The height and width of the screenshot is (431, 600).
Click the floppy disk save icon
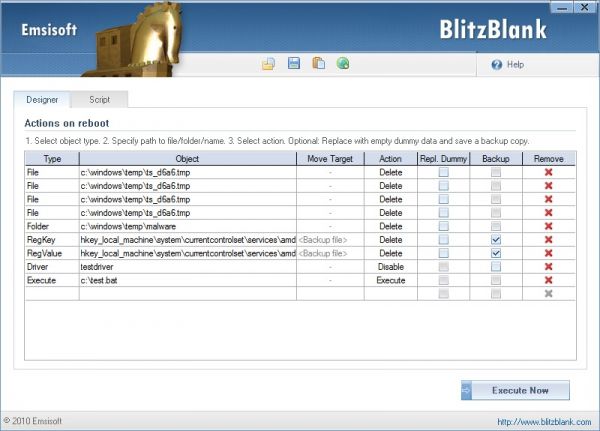294,64
